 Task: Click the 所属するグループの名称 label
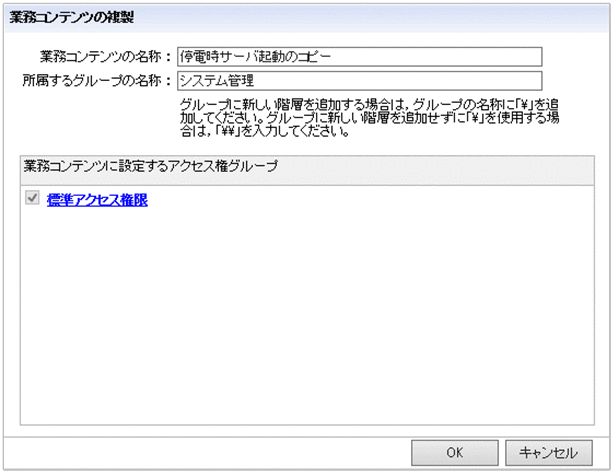(x=97, y=81)
